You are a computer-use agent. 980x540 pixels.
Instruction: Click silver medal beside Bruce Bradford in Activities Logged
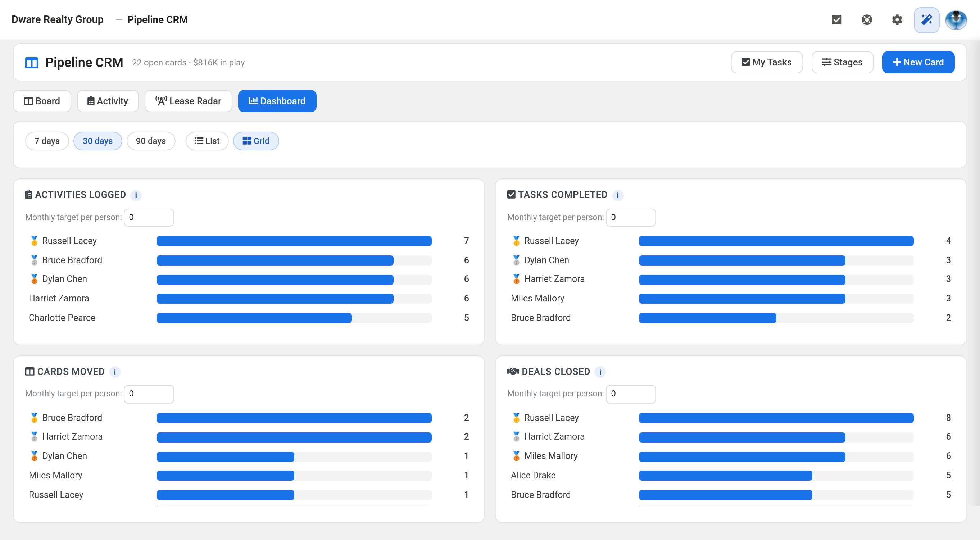(x=34, y=260)
